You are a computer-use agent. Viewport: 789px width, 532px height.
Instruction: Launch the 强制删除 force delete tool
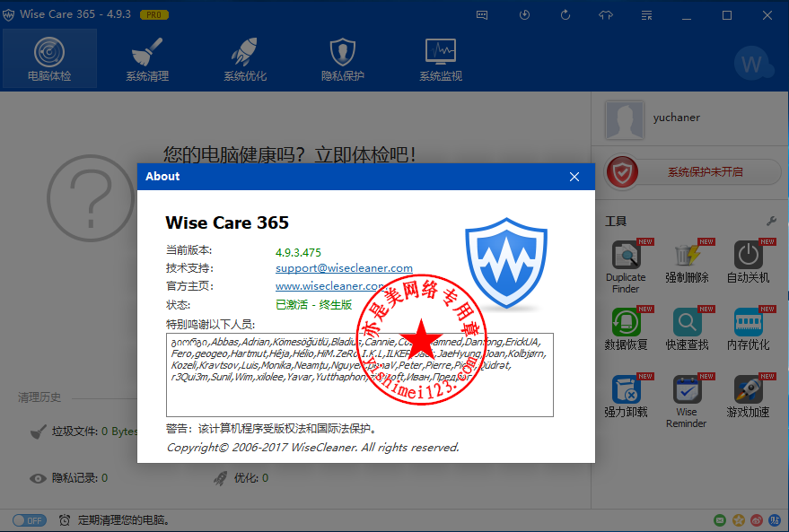(x=687, y=261)
